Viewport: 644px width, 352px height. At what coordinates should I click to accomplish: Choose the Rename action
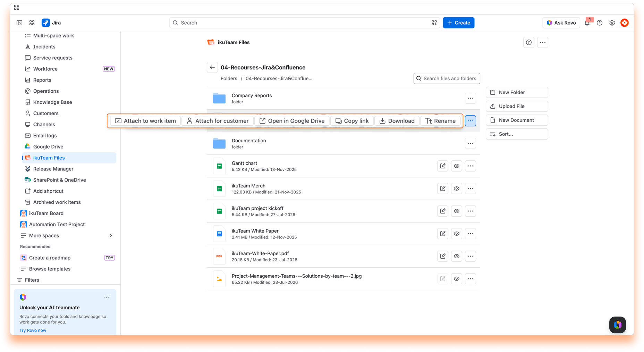[440, 121]
